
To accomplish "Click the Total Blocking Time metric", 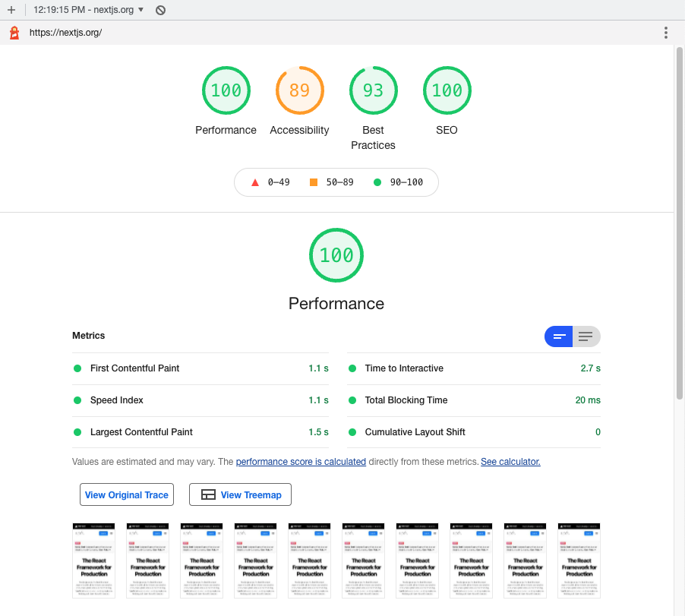I will (474, 400).
